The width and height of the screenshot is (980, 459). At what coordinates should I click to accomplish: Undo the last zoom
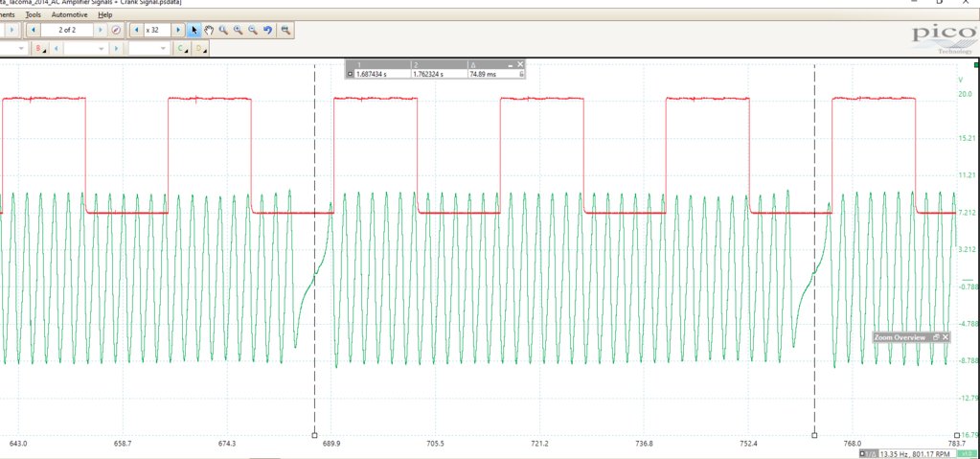tap(267, 30)
